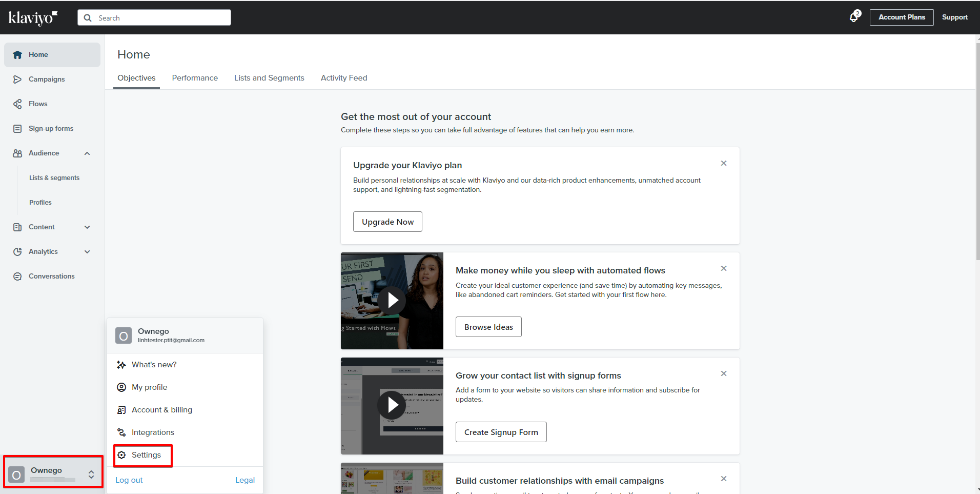Click the What's new sparkle icon

[x=121, y=365]
